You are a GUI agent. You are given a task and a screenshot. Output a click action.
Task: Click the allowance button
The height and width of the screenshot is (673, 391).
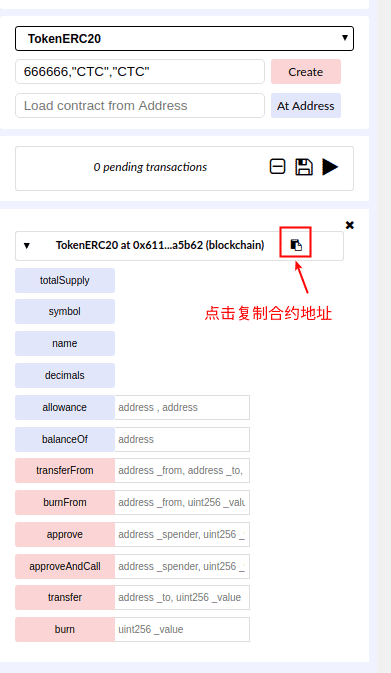click(65, 407)
